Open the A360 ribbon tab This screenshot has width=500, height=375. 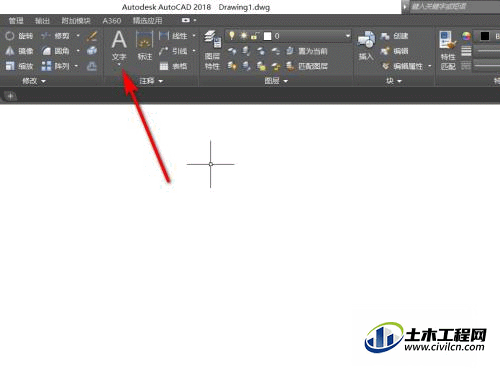coord(112,21)
